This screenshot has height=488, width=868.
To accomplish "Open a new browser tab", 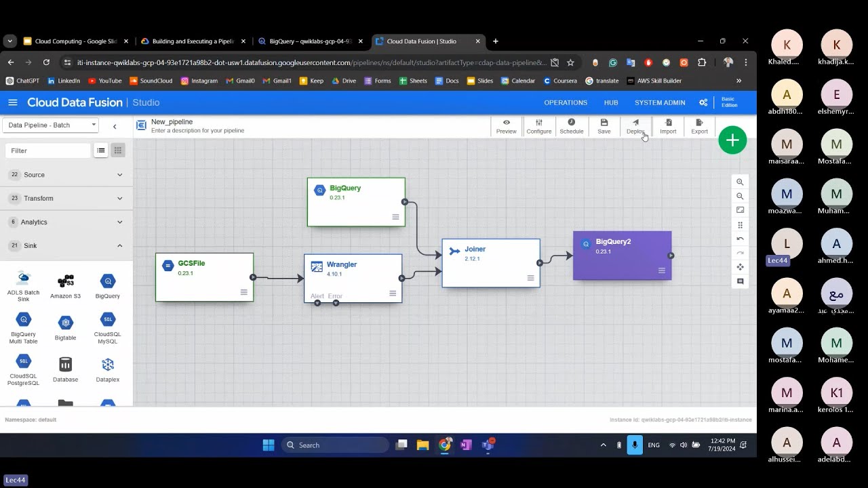I will click(x=496, y=41).
